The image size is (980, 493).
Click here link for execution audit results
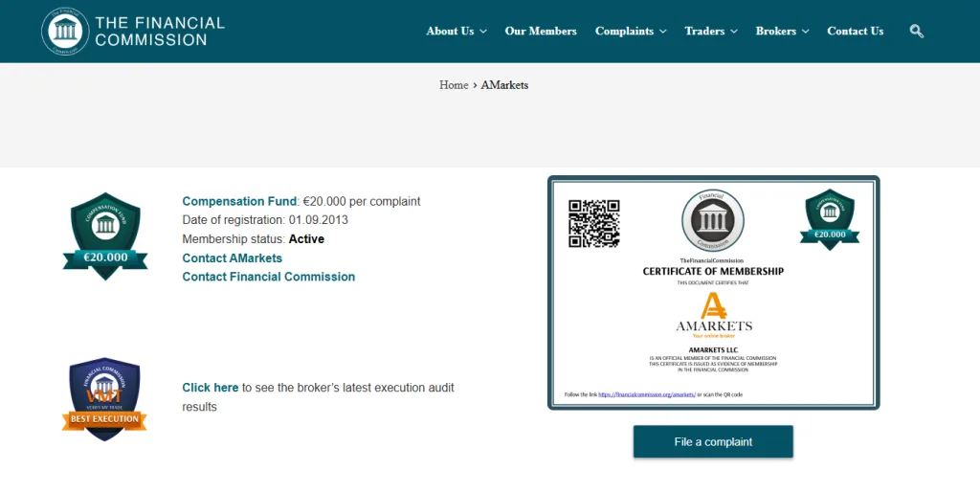point(211,388)
